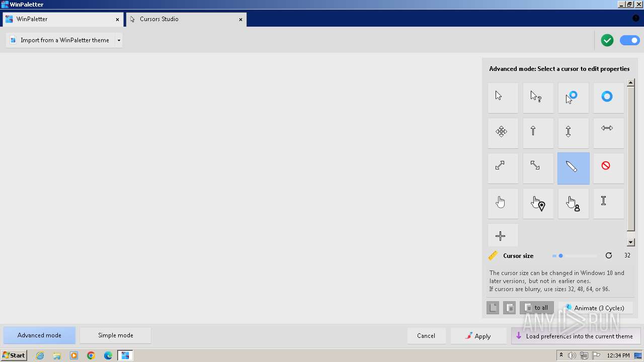Viewport: 644px width, 362px height.
Task: Select the help arrow cursor
Action: pyautogui.click(x=538, y=98)
